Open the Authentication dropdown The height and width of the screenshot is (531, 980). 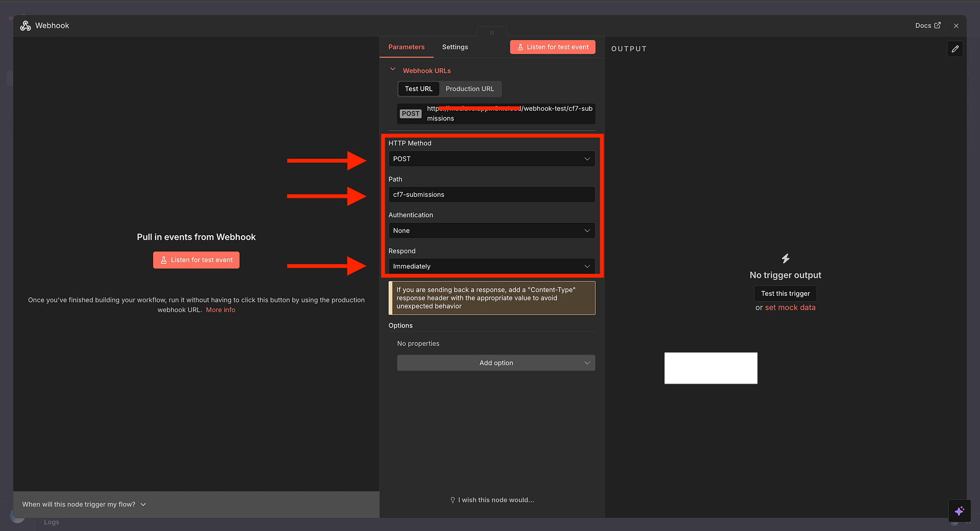click(492, 231)
